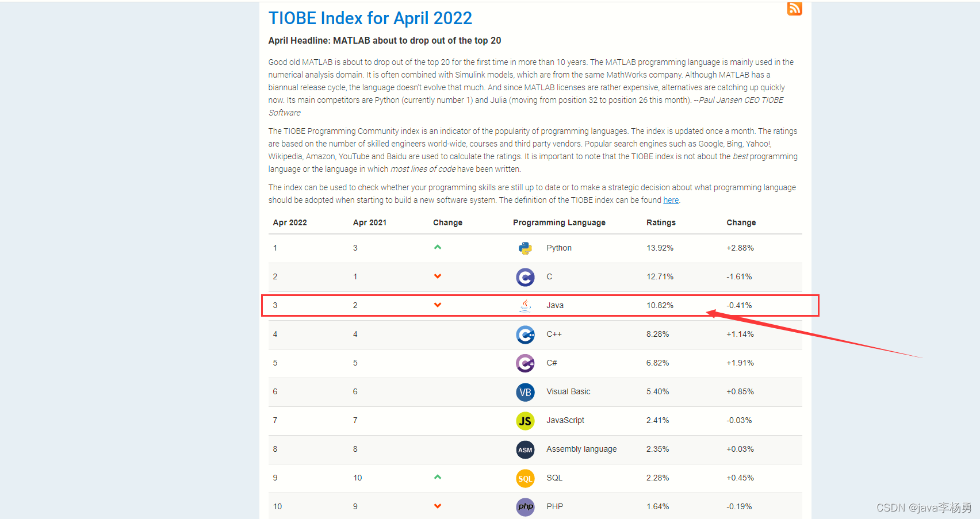Screen dimensions: 980x519
Task: Click the 2.41% JavaScript rating
Action: 657,420
